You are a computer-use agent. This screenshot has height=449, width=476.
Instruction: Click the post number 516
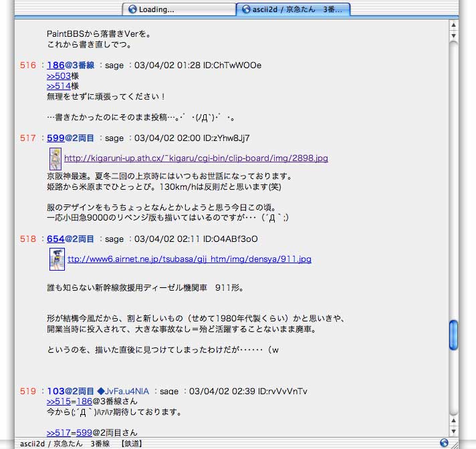pyautogui.click(x=28, y=65)
